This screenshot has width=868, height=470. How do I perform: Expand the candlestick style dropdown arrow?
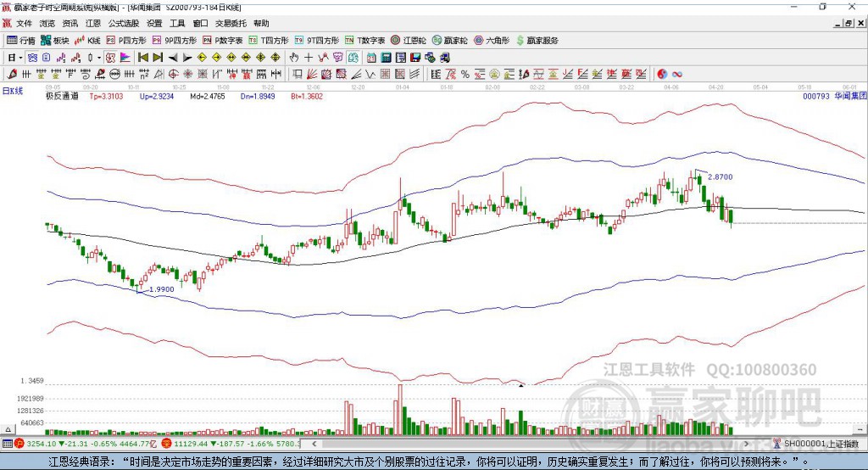[x=99, y=58]
